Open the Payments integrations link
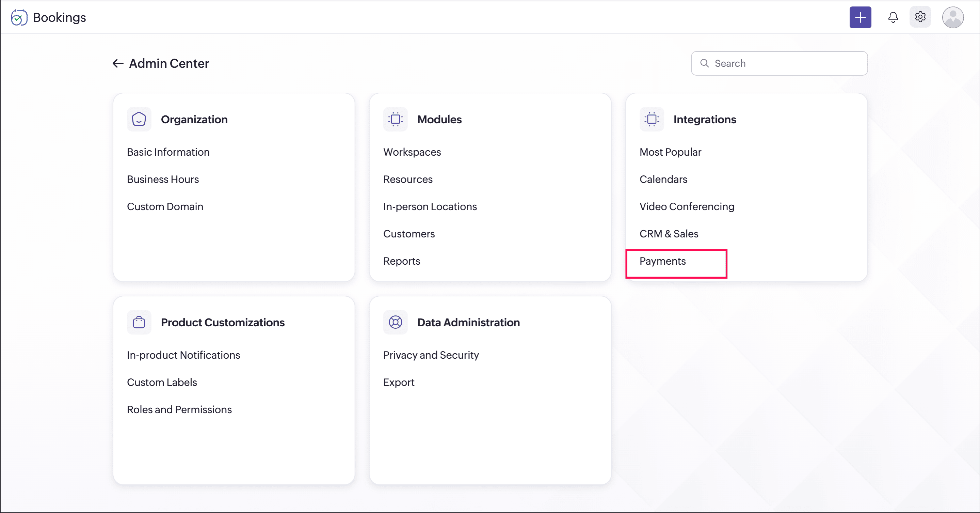Image resolution: width=980 pixels, height=513 pixels. click(x=662, y=261)
